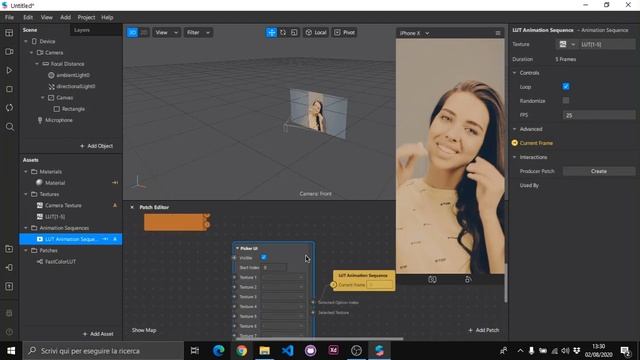Open the search magnifier in left sidebar

point(9,127)
